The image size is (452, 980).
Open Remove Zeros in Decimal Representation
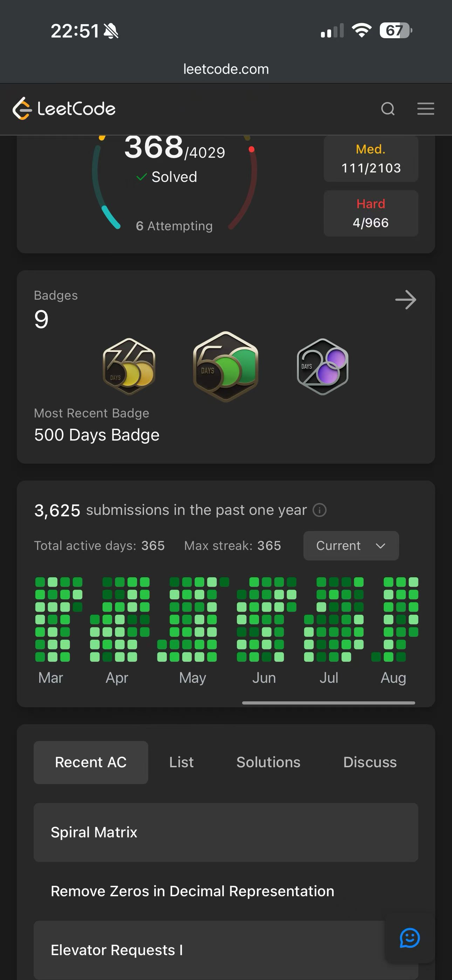pos(226,891)
